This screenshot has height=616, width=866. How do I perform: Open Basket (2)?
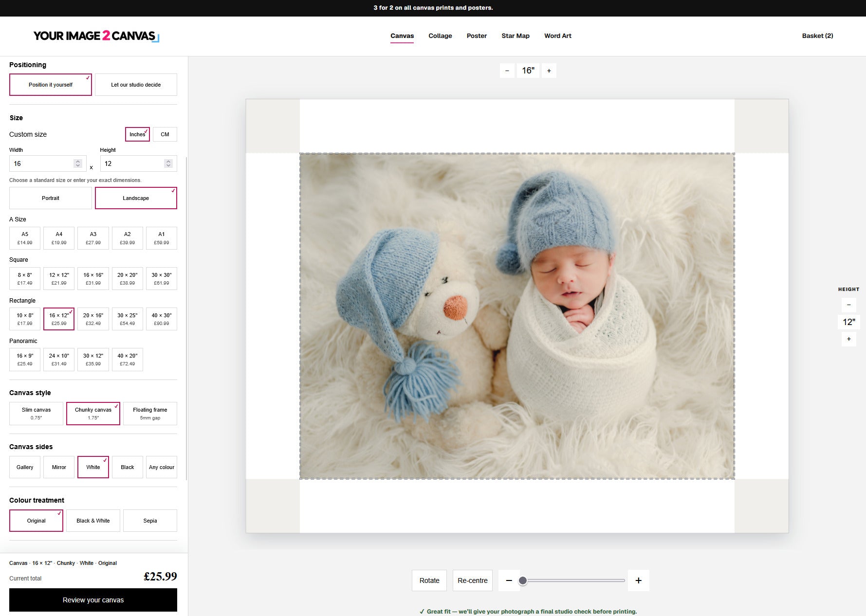pos(817,36)
